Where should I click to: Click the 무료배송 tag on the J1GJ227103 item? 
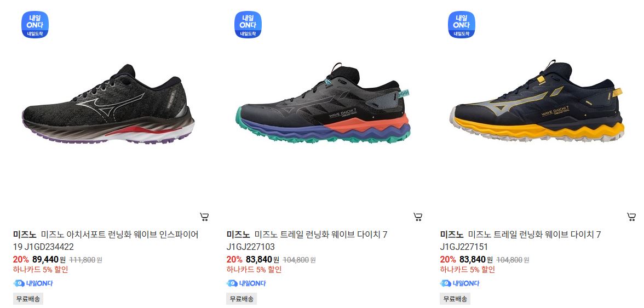[242, 299]
